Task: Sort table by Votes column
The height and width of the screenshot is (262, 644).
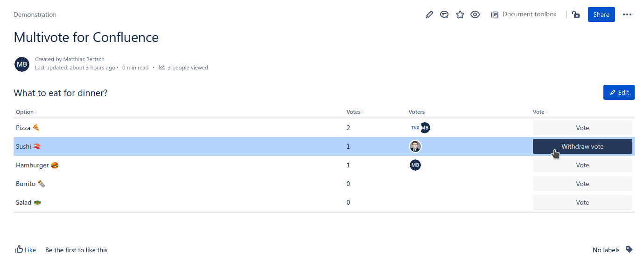Action: (355, 112)
